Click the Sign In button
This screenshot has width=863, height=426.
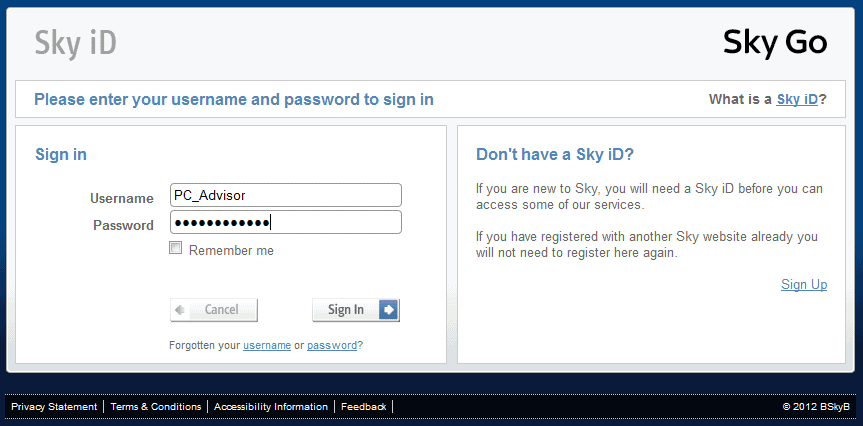pyautogui.click(x=356, y=310)
